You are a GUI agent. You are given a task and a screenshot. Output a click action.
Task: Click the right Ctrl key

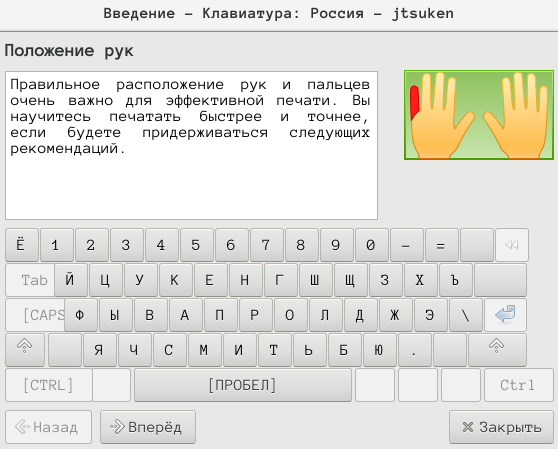[x=518, y=385]
